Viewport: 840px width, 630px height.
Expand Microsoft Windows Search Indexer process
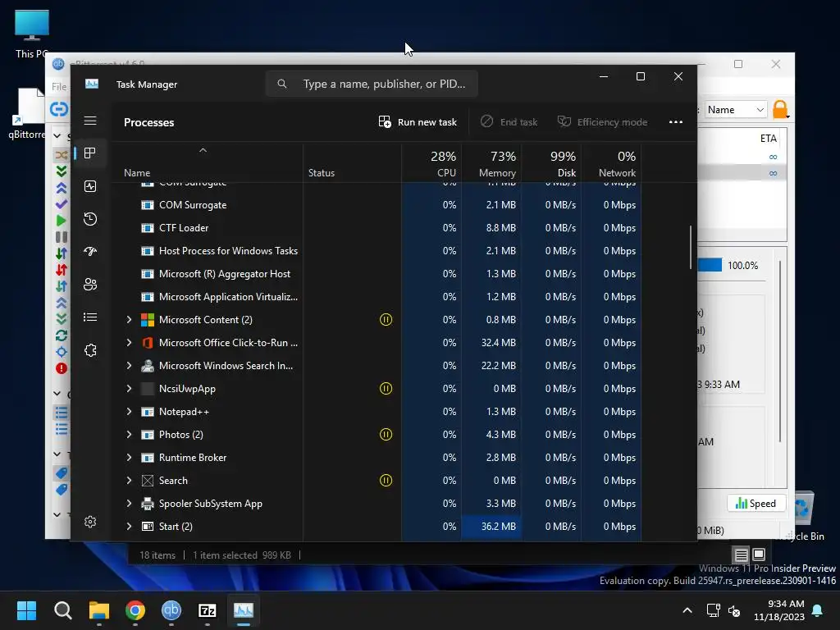click(129, 366)
